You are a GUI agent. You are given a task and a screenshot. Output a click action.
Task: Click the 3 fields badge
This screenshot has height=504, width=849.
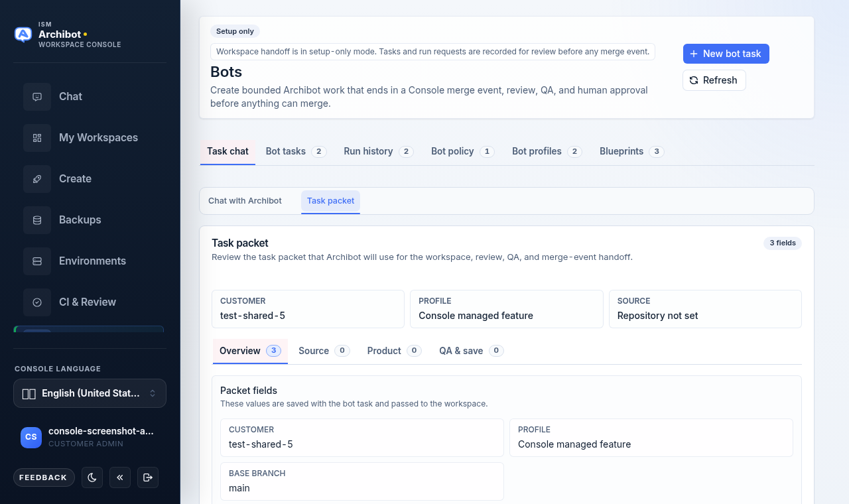click(x=783, y=243)
